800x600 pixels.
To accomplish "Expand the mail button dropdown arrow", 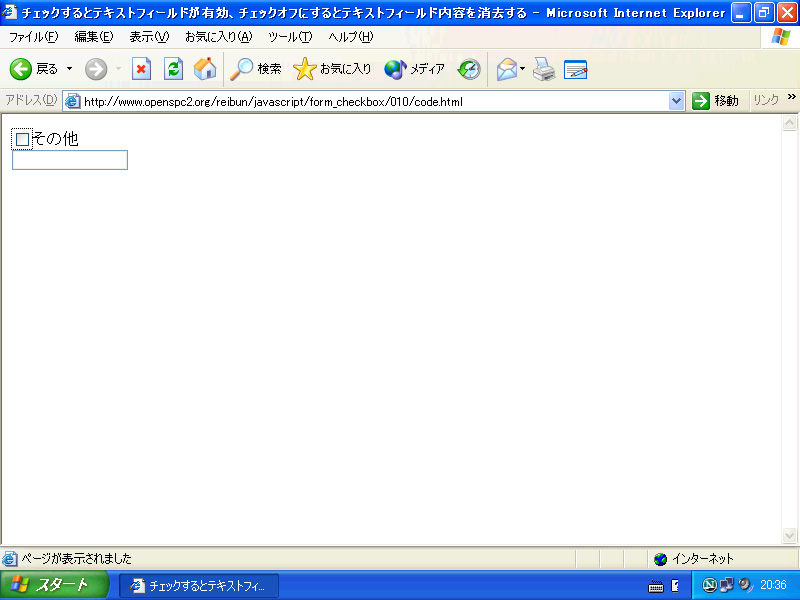I will [522, 69].
